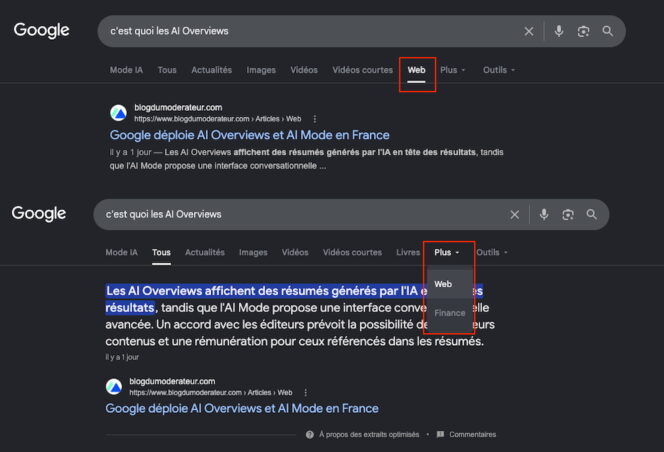Click the Google logo in the top search page
Viewport: 664px width, 452px height.
[x=42, y=30]
